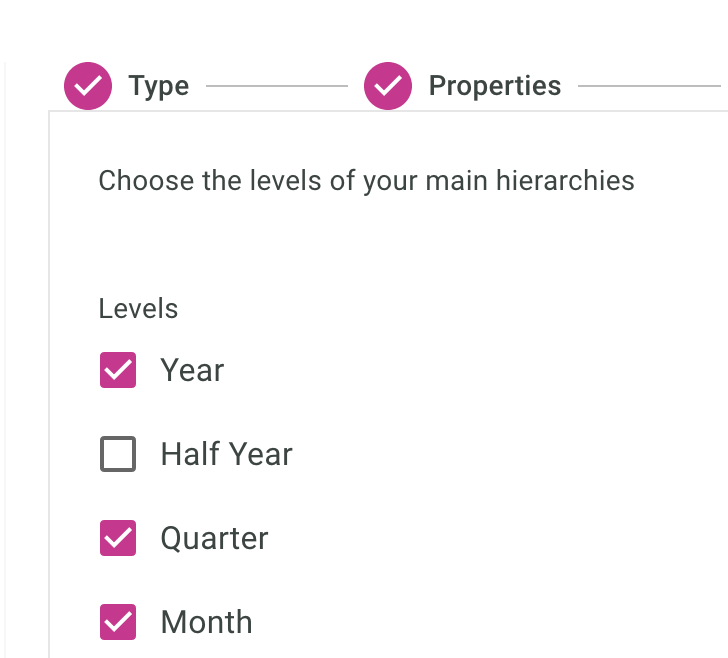Enable the Half Year checkbox
Viewport: 728px width, 658px height.
(118, 455)
